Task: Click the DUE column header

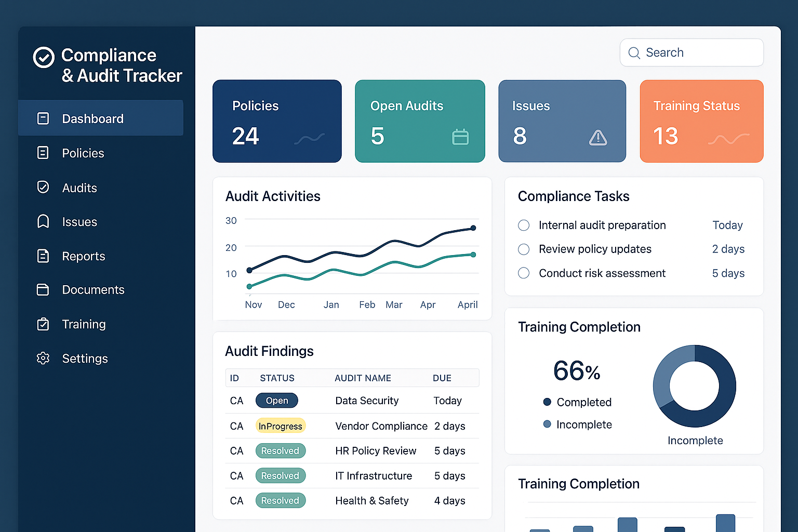Action: (x=442, y=378)
